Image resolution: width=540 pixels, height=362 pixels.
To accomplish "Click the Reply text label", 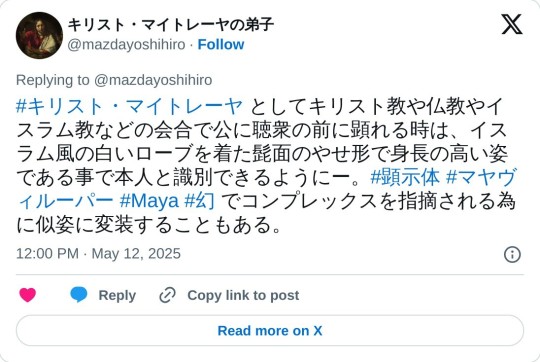I will tap(117, 296).
